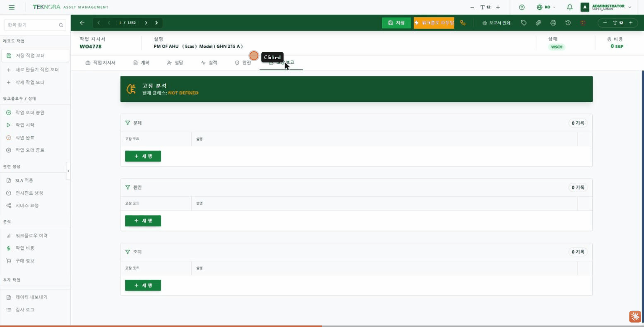This screenshot has width=644, height=327.
Task: Go back with the left arrow
Action: pos(82,23)
